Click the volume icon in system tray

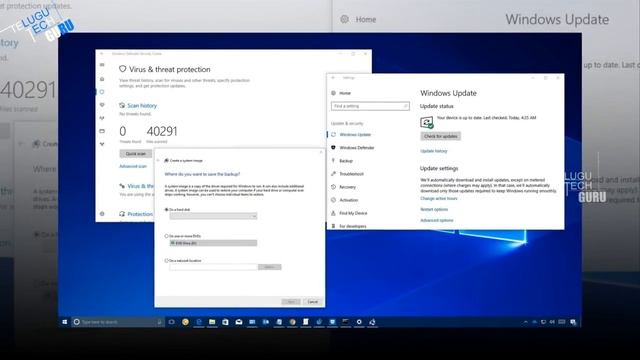coord(552,322)
